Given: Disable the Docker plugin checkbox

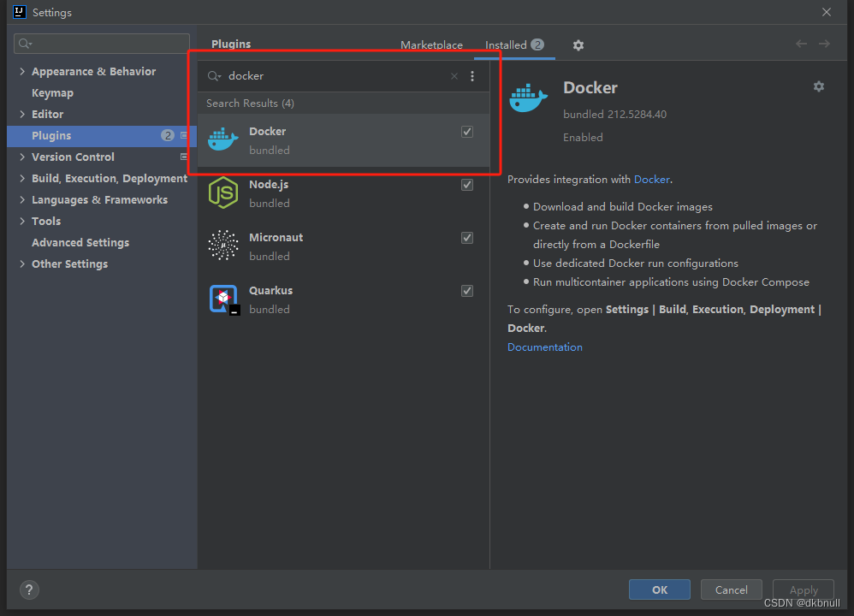Looking at the screenshot, I should click(x=466, y=132).
